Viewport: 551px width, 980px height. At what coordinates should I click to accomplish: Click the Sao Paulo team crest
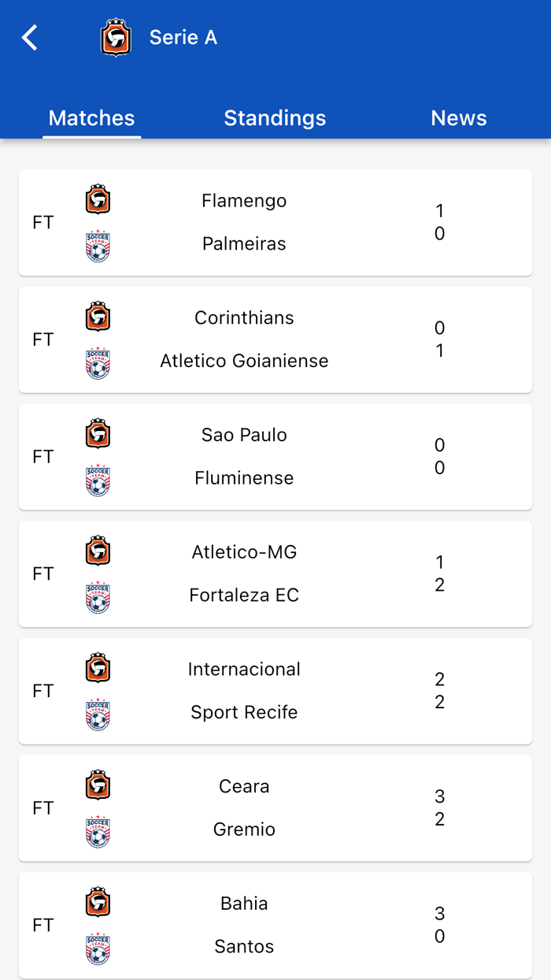pyautogui.click(x=98, y=434)
